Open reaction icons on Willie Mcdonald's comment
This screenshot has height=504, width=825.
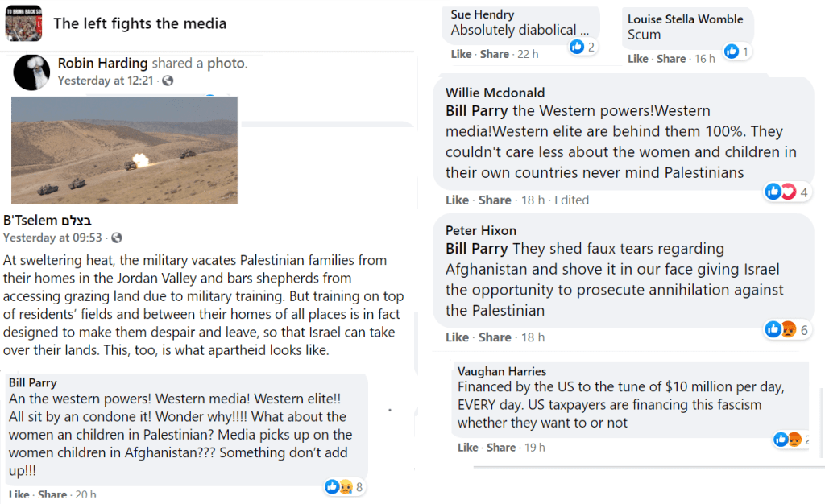(779, 192)
